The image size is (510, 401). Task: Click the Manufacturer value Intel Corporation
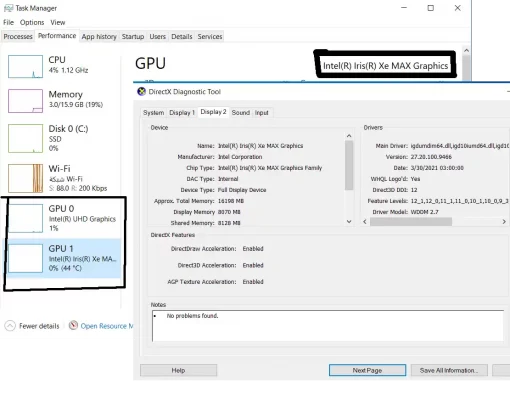240,157
